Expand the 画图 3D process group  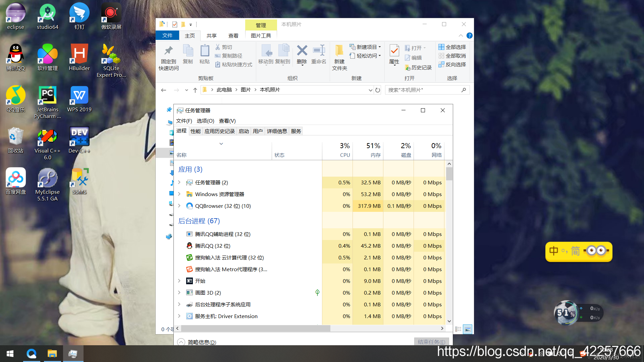coord(179,292)
